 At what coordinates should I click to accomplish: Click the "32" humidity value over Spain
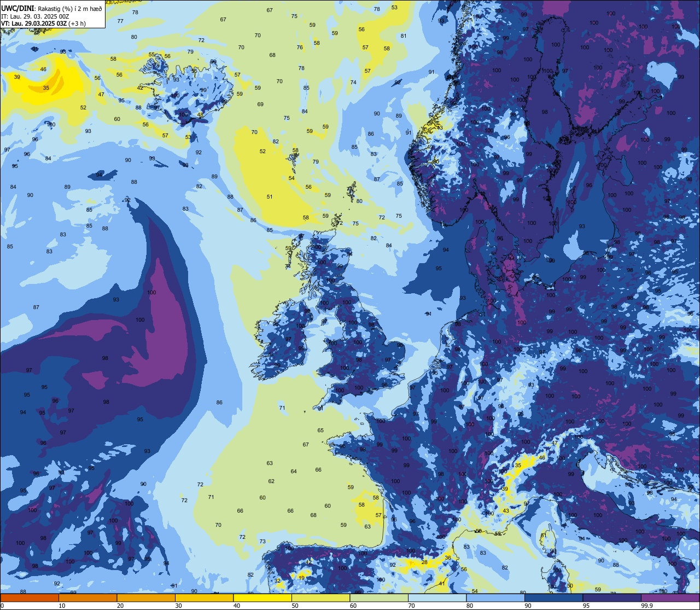pos(277,581)
